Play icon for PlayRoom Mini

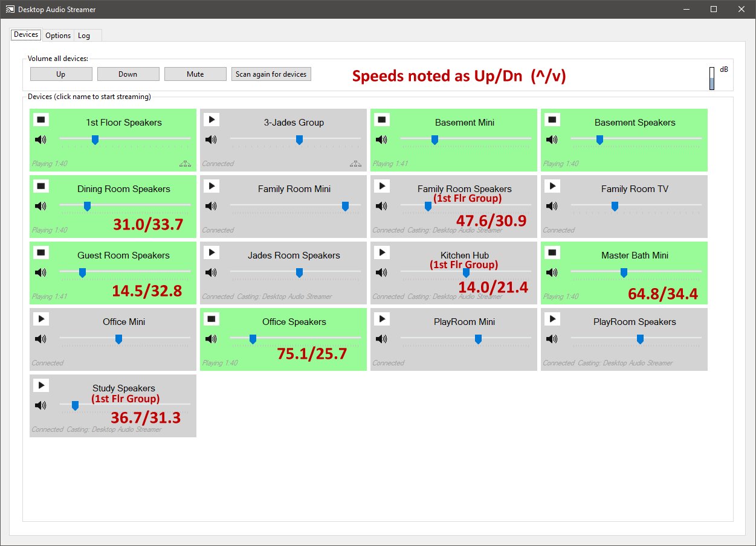pyautogui.click(x=382, y=319)
